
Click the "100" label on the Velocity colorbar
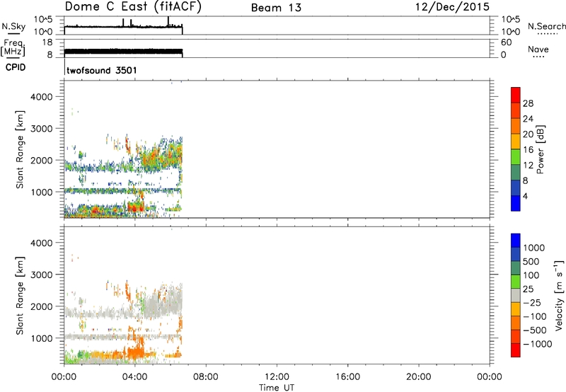pyautogui.click(x=531, y=275)
